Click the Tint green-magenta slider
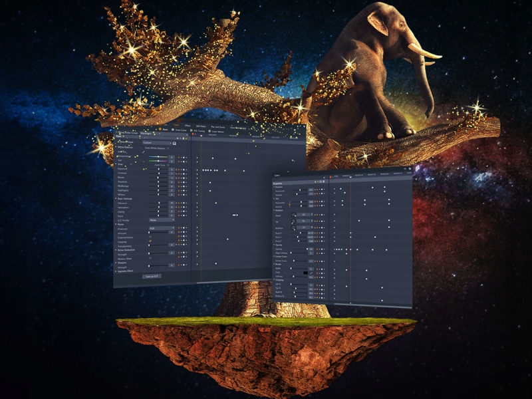Viewport: 532px width, 399px height. coord(158,161)
